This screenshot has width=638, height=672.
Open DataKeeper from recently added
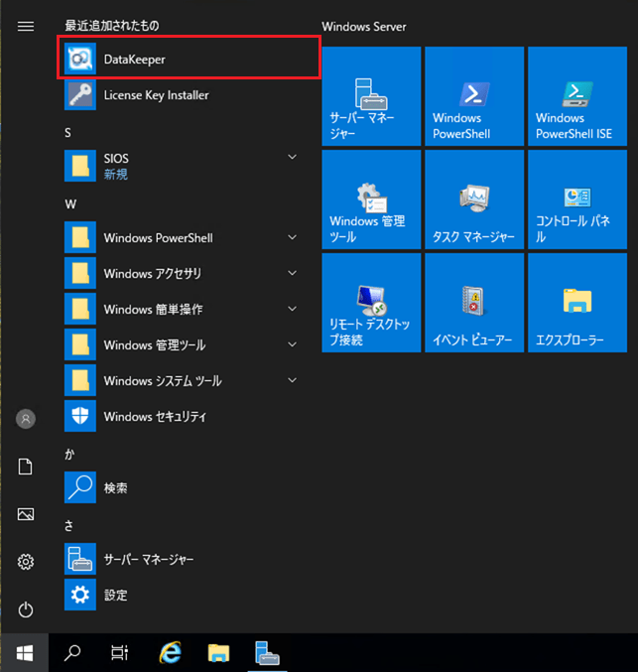(x=189, y=58)
